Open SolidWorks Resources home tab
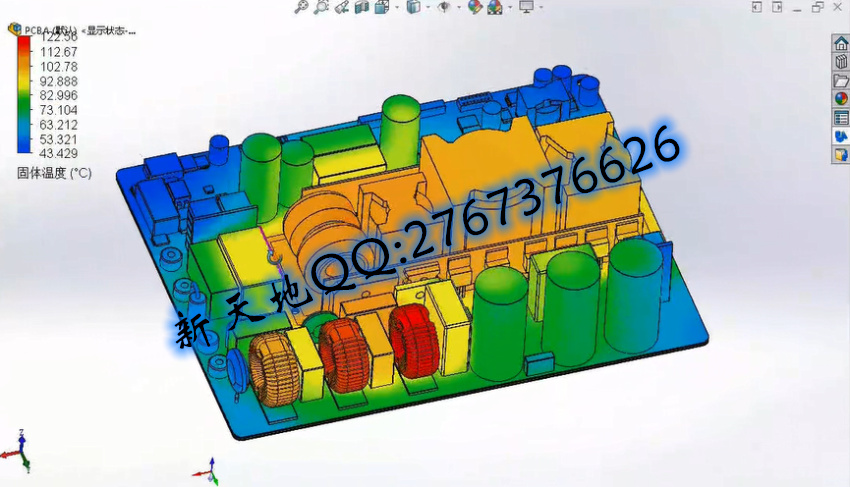The height and width of the screenshot is (487, 850). [x=841, y=44]
